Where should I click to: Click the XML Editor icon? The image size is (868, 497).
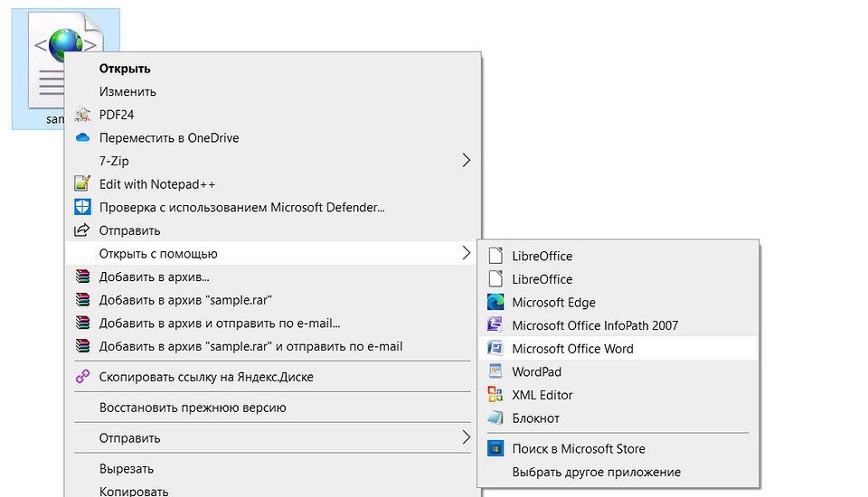coord(495,394)
